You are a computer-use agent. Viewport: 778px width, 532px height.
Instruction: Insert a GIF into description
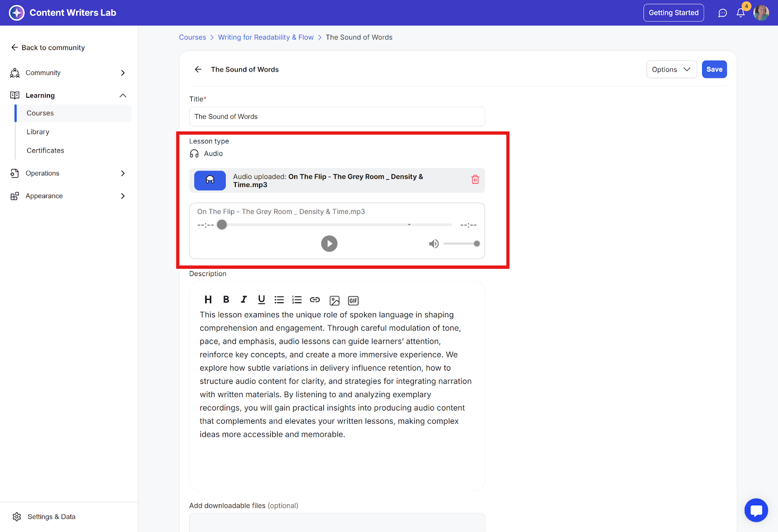[x=354, y=300]
